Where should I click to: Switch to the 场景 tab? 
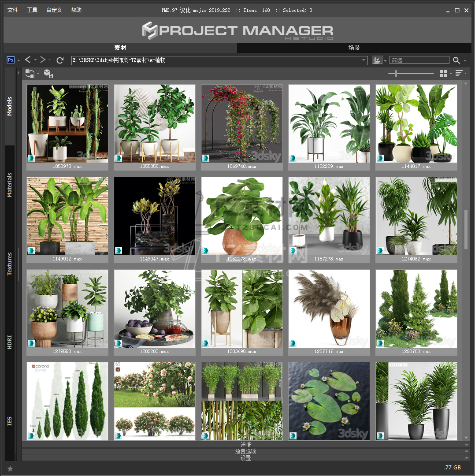354,48
